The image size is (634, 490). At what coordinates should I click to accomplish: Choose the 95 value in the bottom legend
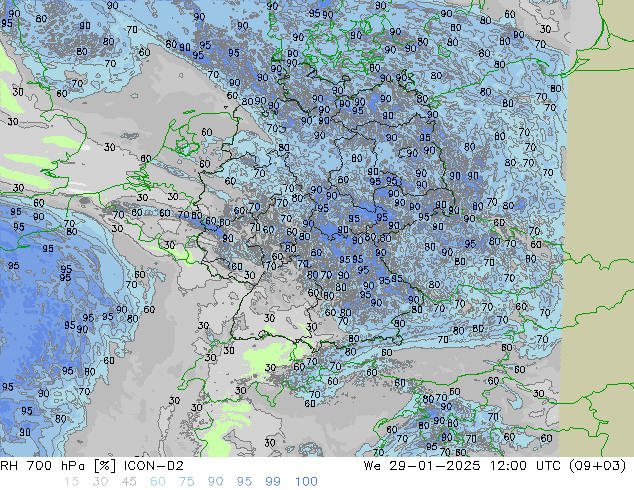pos(244,481)
